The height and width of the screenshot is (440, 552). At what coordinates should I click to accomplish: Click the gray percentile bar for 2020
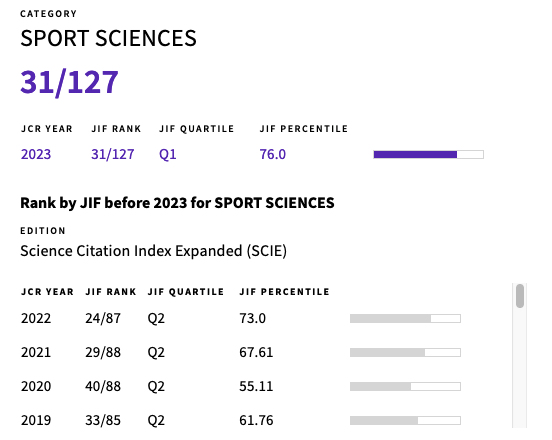(x=405, y=386)
